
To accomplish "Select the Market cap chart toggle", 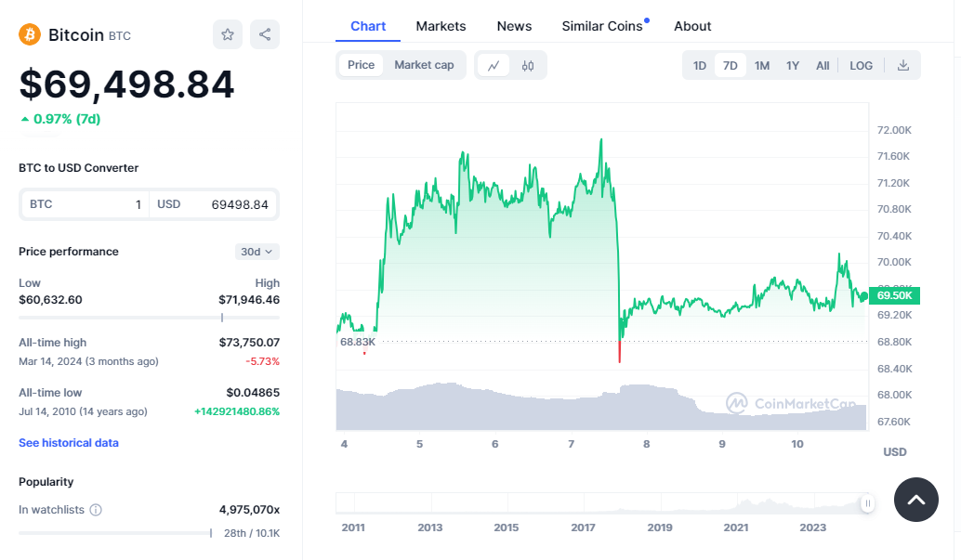I will point(424,65).
